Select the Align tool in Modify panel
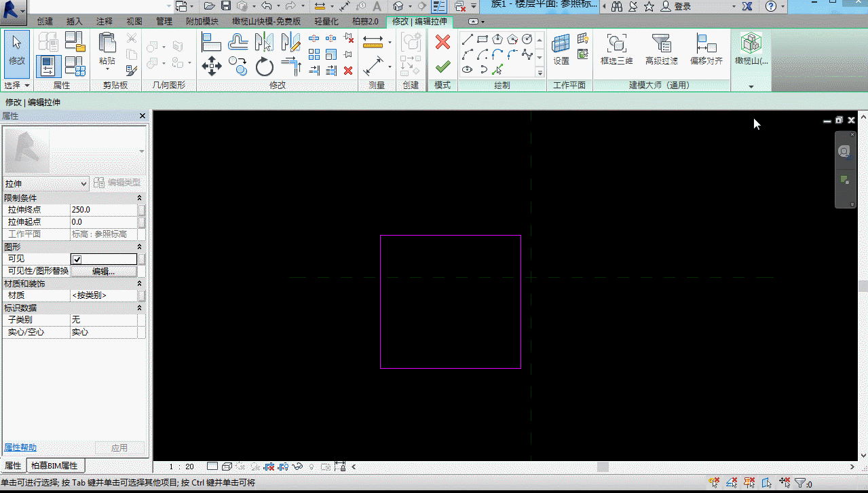Image resolution: width=868 pixels, height=493 pixels. pyautogui.click(x=212, y=42)
